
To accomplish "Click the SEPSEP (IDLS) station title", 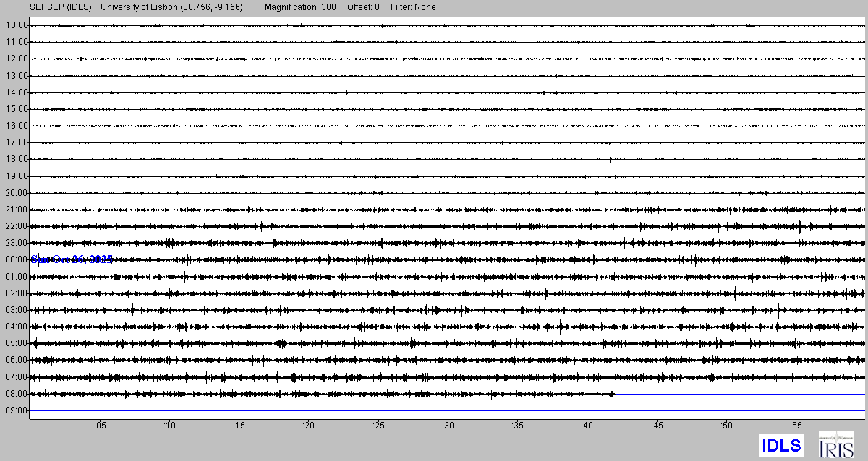I will (x=62, y=7).
